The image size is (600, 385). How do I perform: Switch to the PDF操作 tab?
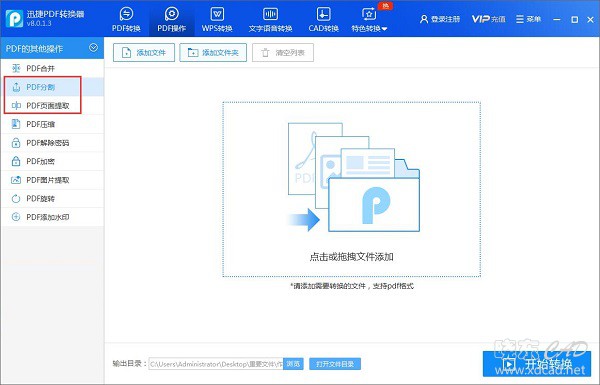pos(171,19)
